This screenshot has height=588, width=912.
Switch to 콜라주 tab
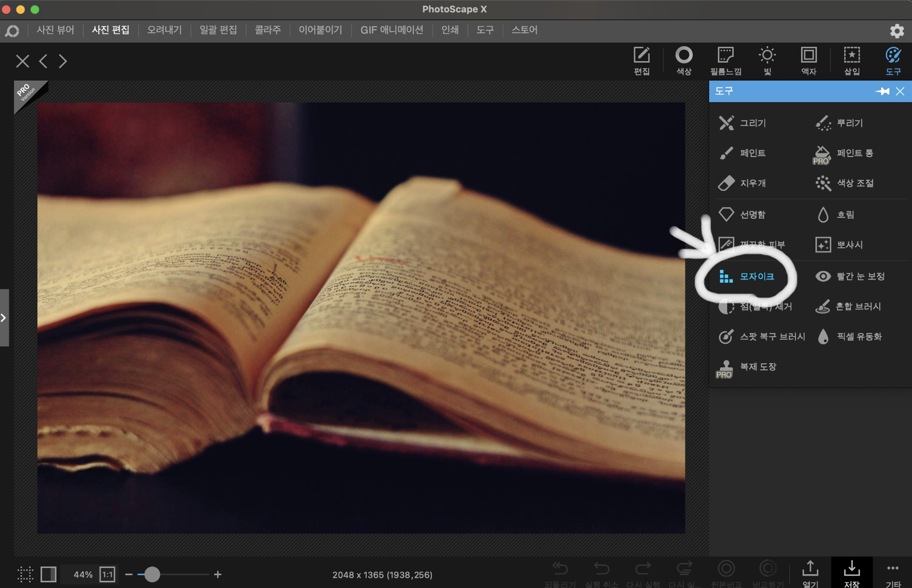point(268,30)
